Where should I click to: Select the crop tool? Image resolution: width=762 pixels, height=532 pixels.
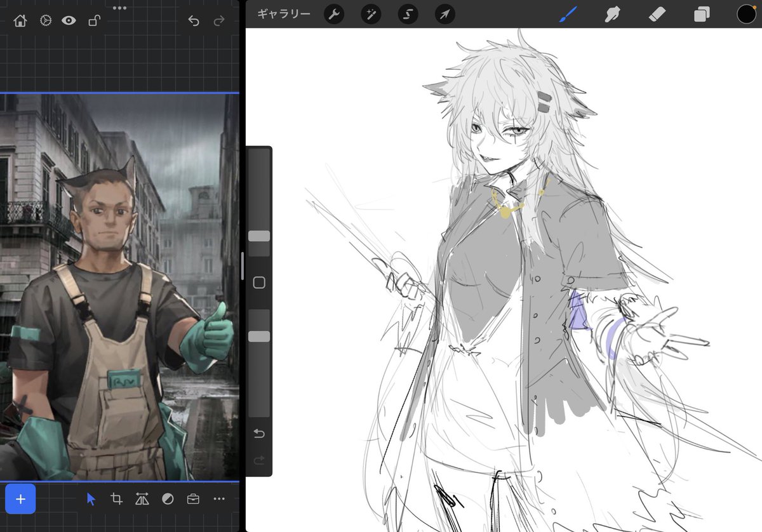(x=116, y=499)
